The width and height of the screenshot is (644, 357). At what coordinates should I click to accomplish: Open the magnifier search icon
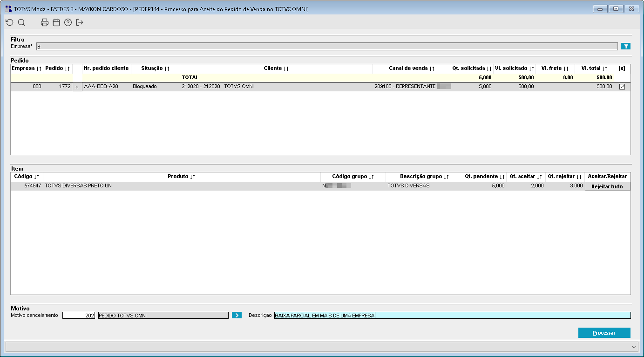[21, 22]
